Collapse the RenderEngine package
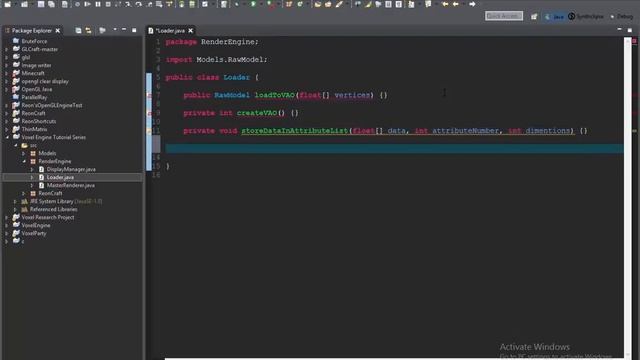Image resolution: width=640 pixels, height=360 pixels. tap(24, 162)
